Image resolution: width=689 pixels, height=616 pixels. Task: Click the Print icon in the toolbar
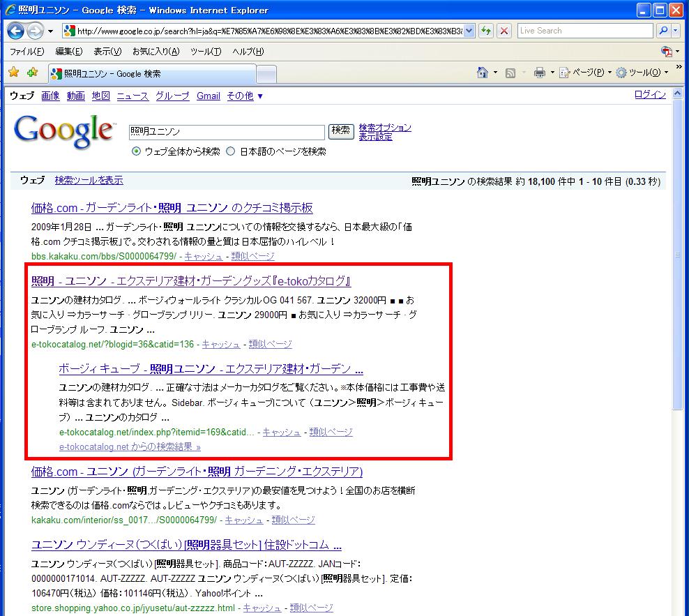(x=539, y=73)
